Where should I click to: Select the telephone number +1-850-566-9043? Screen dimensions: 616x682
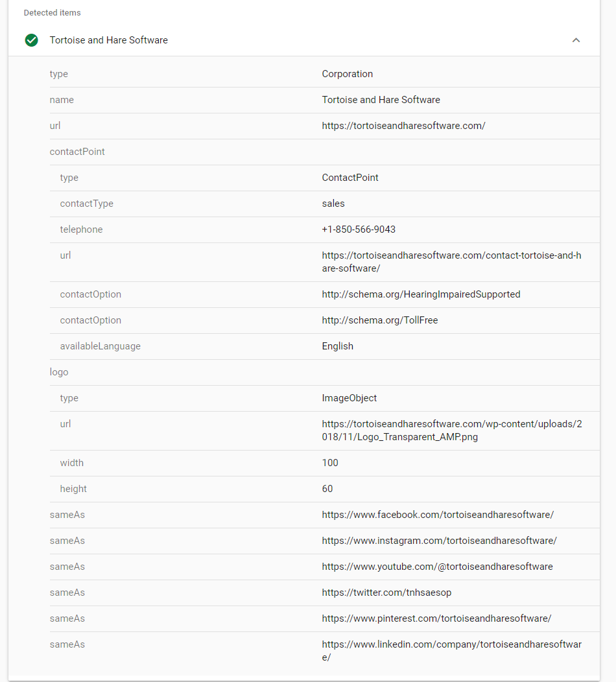359,229
